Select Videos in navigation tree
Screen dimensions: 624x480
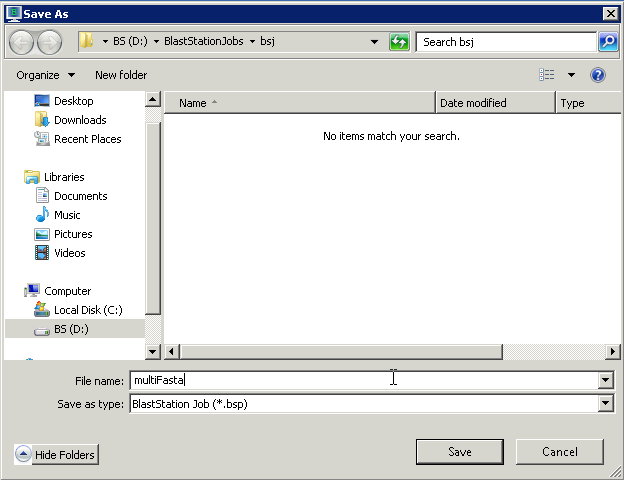click(x=69, y=253)
